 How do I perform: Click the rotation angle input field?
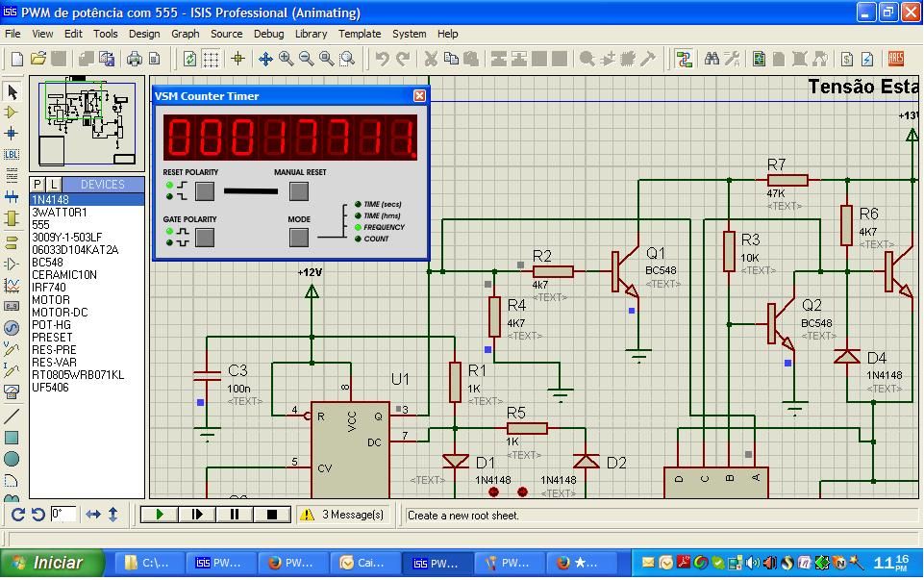(63, 514)
